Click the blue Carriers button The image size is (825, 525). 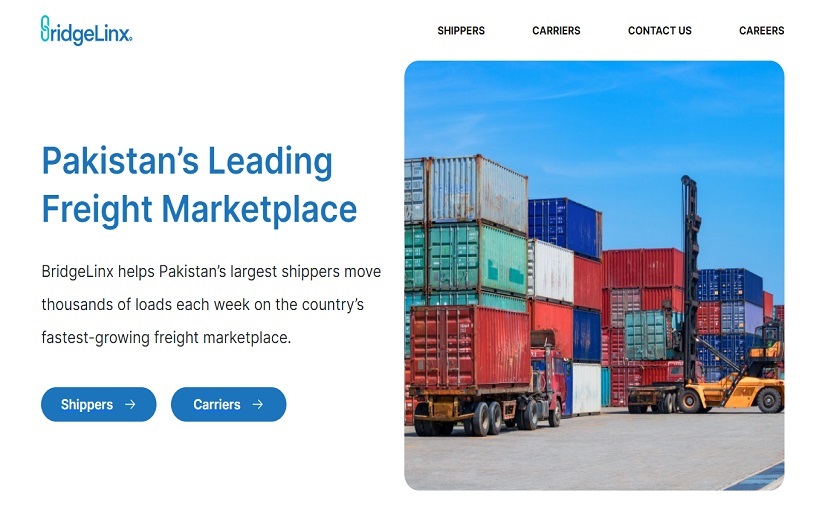[x=228, y=404]
